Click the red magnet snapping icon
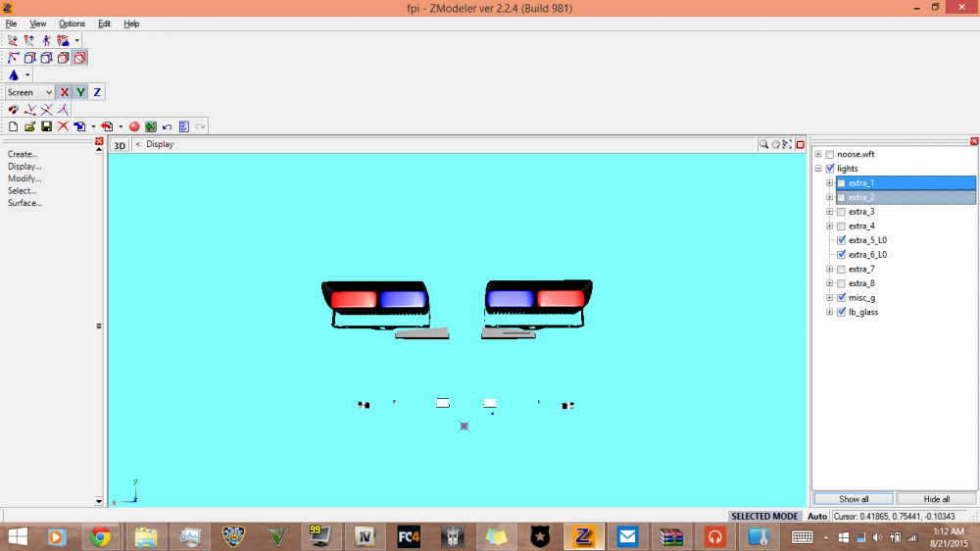This screenshot has width=980, height=551. pyautogui.click(x=13, y=110)
